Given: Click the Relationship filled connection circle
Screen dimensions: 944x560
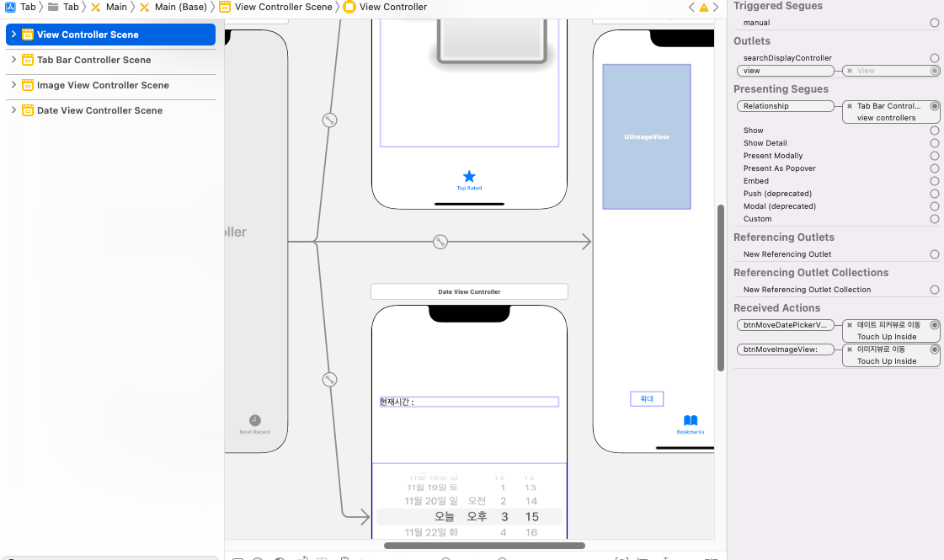Looking at the screenshot, I should coord(935,106).
